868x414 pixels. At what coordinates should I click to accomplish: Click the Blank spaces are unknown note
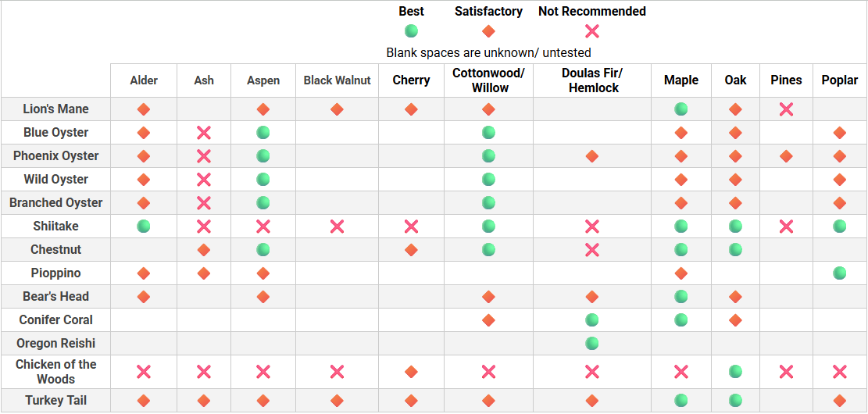coord(488,53)
